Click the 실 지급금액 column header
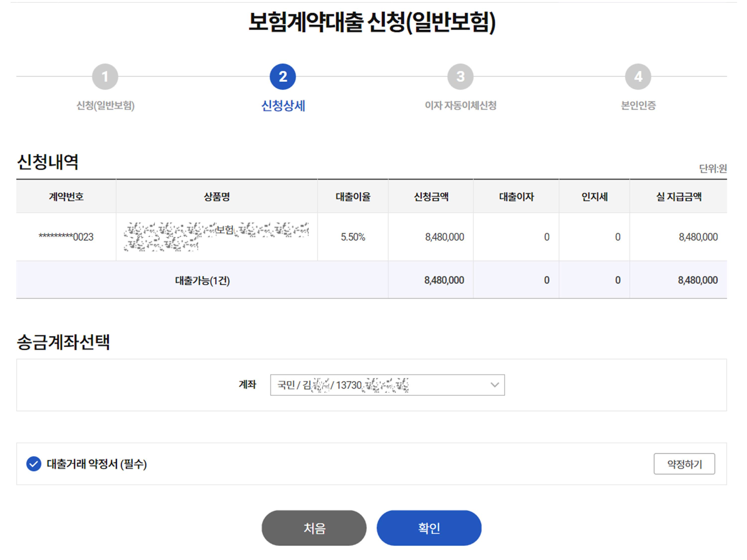The height and width of the screenshot is (560, 747). click(679, 196)
